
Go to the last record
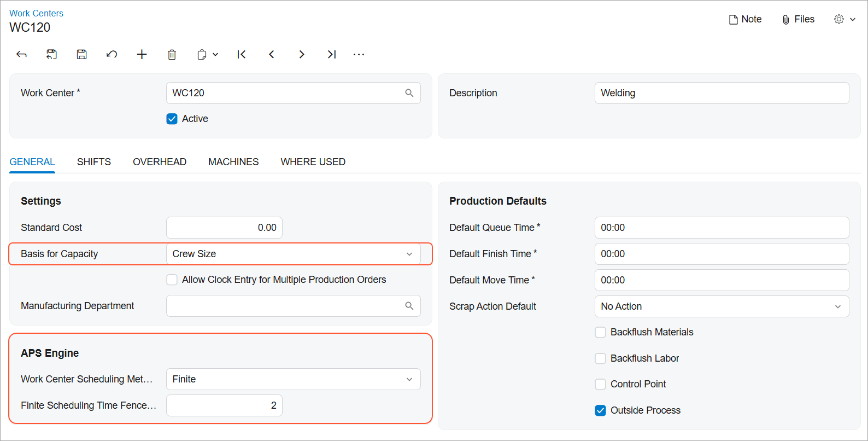pos(332,54)
